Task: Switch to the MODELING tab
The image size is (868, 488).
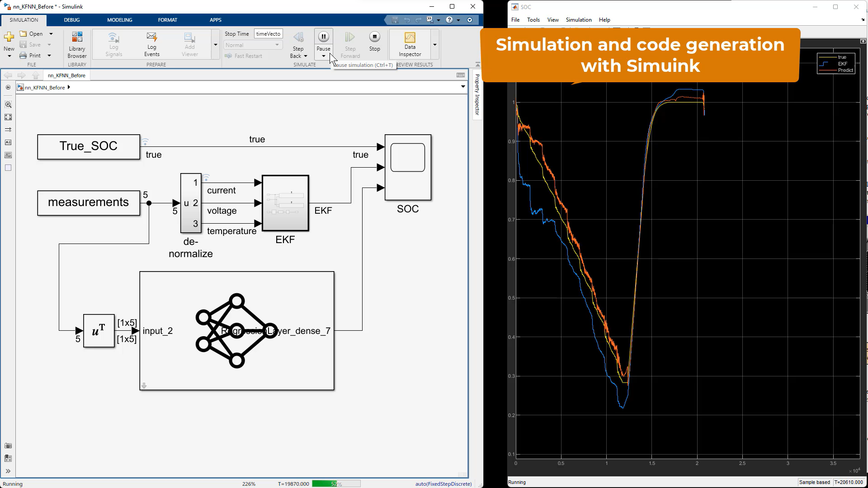Action: click(x=119, y=20)
